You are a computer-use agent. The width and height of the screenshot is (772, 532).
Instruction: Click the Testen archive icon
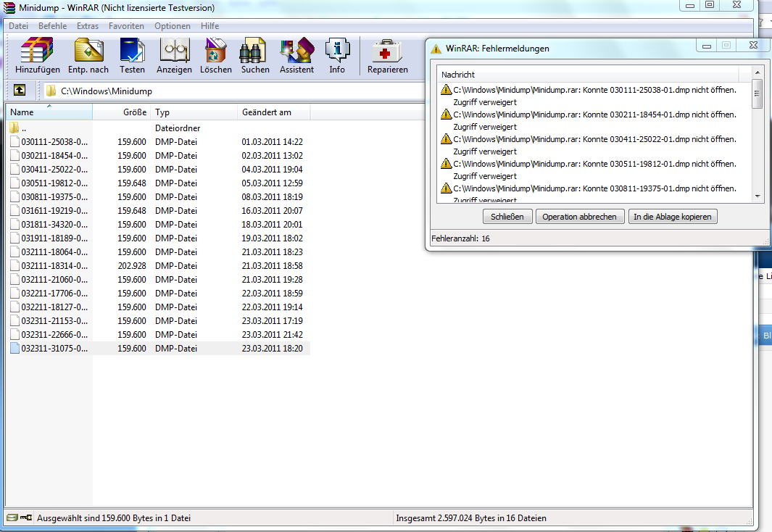click(132, 50)
